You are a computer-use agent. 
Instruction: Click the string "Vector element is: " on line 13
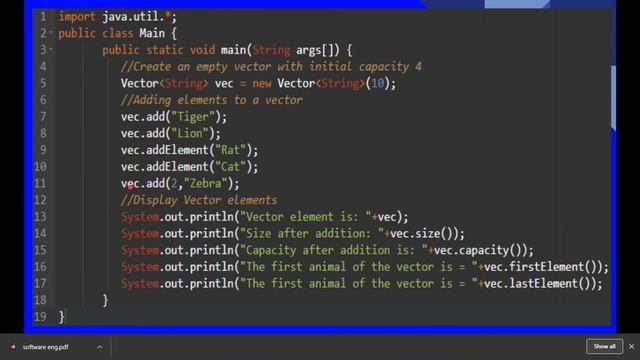(x=305, y=217)
